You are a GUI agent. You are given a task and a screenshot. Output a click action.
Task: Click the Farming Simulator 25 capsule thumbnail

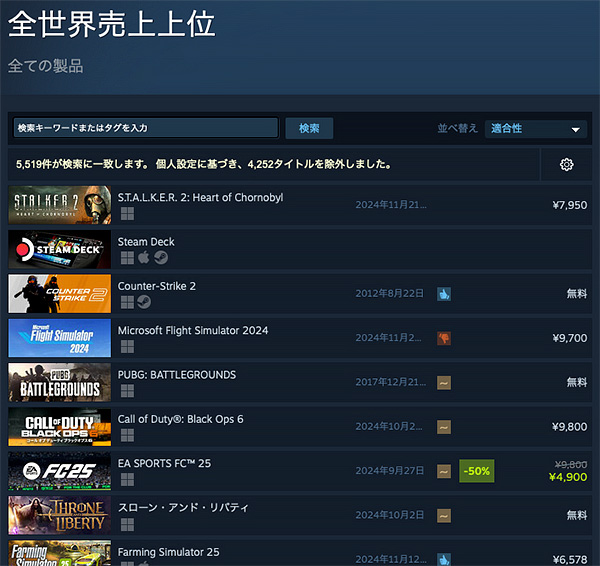click(x=60, y=553)
